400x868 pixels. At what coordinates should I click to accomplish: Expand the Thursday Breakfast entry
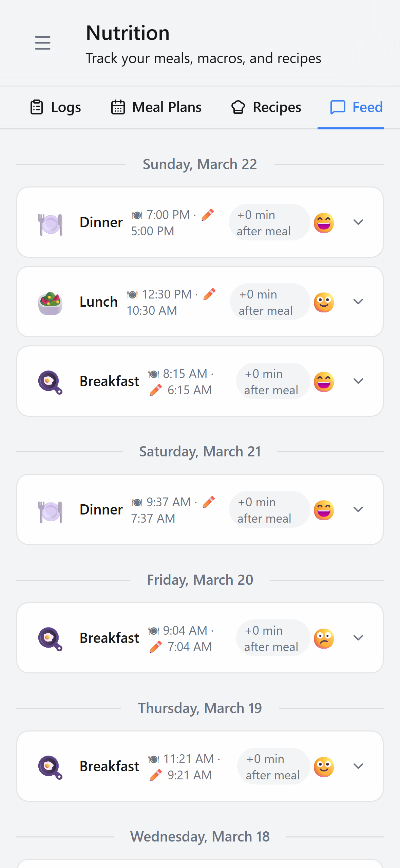pos(358,766)
